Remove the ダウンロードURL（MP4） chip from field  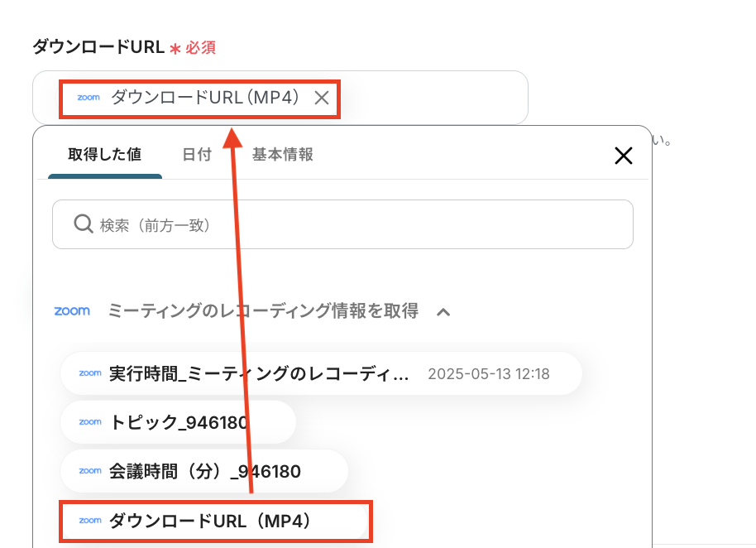pyautogui.click(x=322, y=98)
